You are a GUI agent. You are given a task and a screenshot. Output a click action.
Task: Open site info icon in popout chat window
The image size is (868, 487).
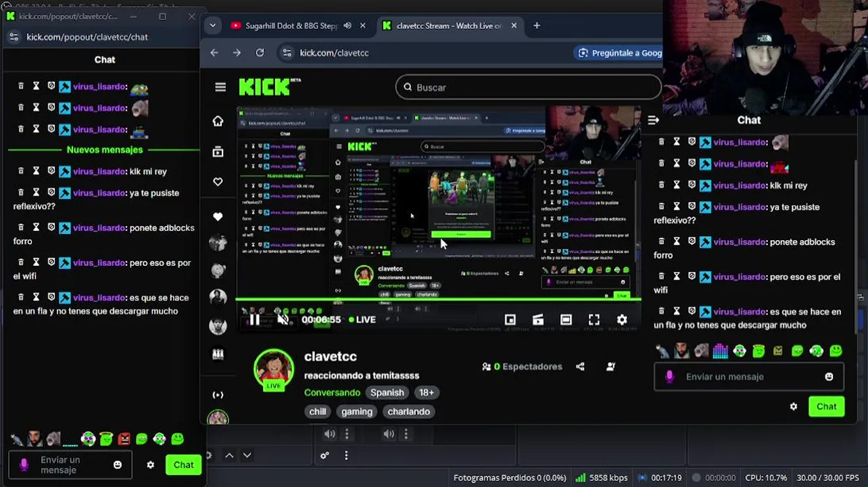[x=14, y=37]
